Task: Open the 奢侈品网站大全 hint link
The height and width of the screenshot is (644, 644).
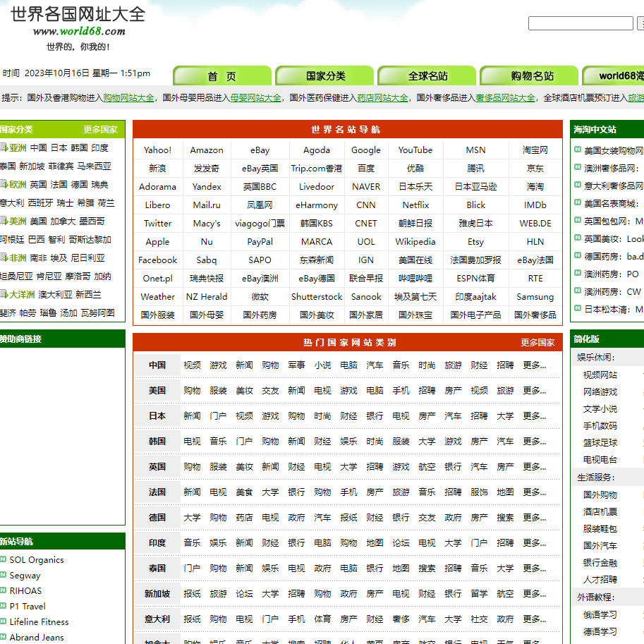Action: click(x=505, y=98)
